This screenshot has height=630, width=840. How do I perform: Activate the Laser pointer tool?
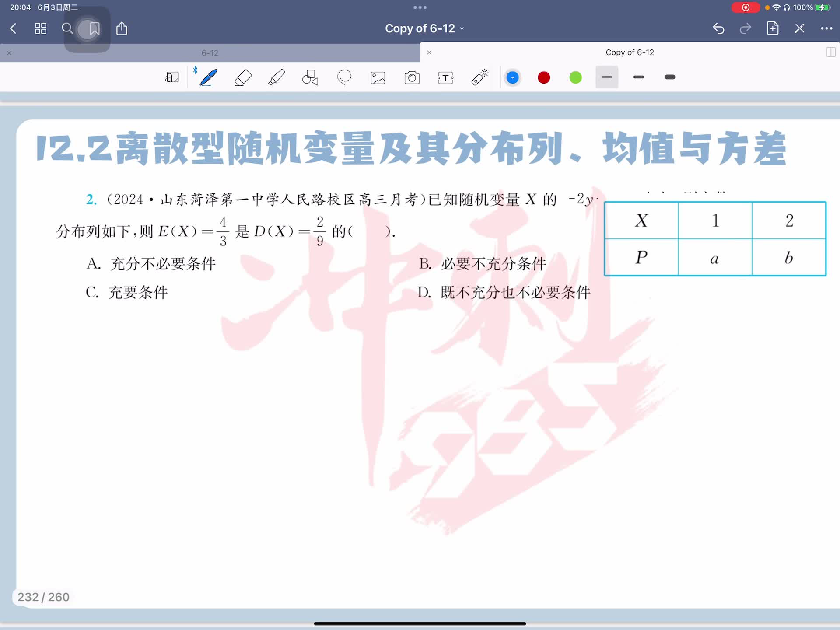pos(480,77)
